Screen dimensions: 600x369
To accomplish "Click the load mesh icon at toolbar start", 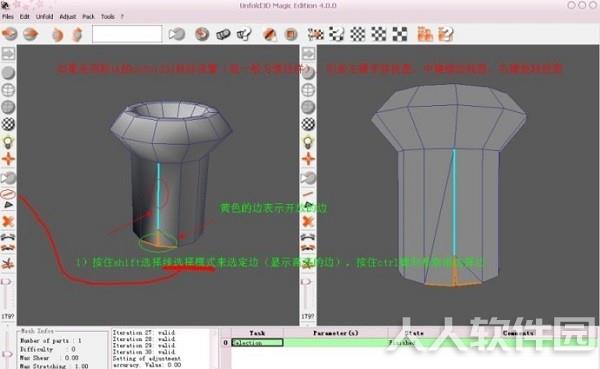I will tap(10, 34).
